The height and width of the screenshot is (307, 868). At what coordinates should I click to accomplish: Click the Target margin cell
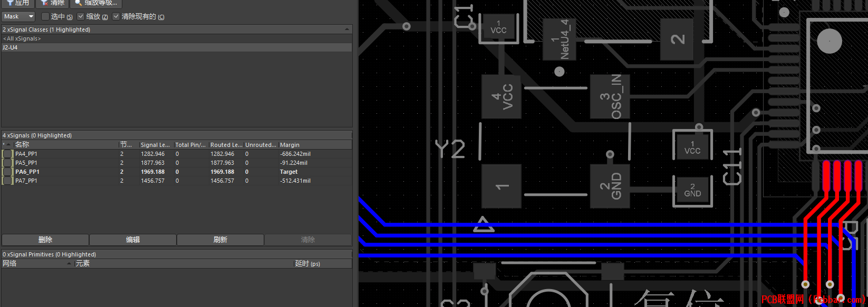[288, 172]
